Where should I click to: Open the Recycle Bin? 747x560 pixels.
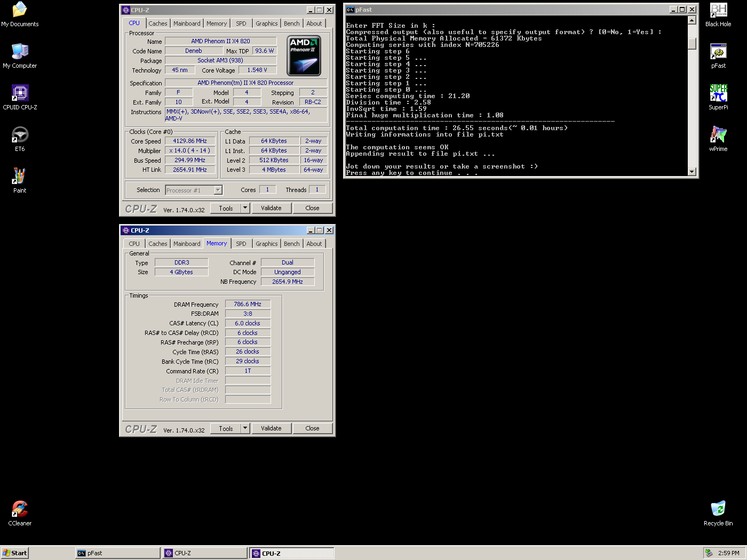(718, 514)
